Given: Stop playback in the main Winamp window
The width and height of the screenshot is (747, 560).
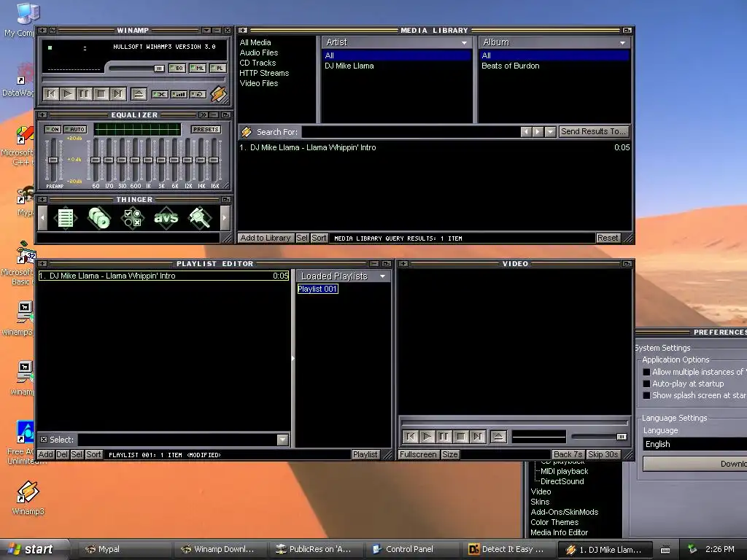Looking at the screenshot, I should (x=101, y=94).
